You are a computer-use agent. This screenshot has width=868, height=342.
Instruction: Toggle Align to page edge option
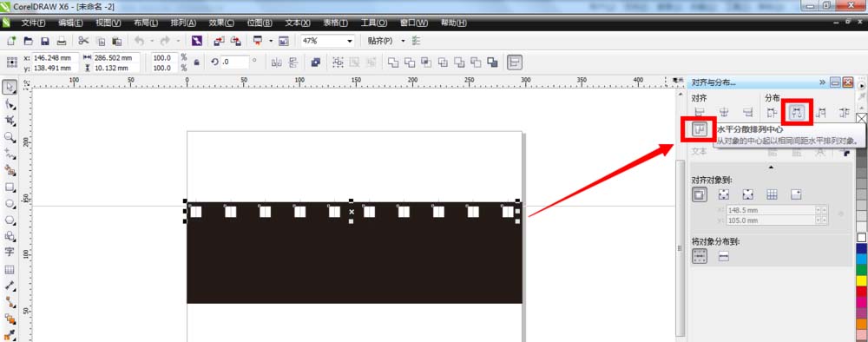724,194
